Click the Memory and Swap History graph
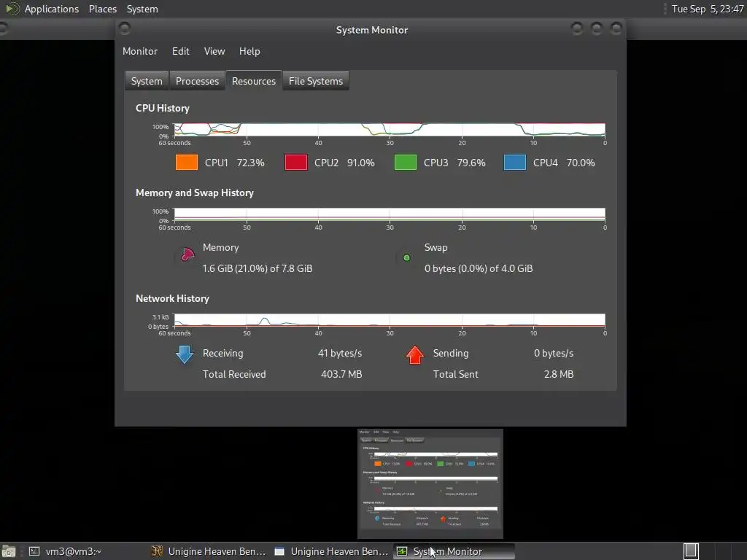Screen dimensions: 747x560 pyautogui.click(x=390, y=214)
